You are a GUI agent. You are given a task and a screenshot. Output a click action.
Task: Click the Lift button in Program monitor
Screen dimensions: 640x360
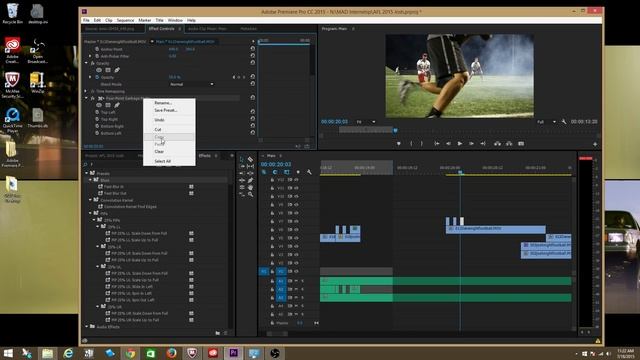coord(497,144)
